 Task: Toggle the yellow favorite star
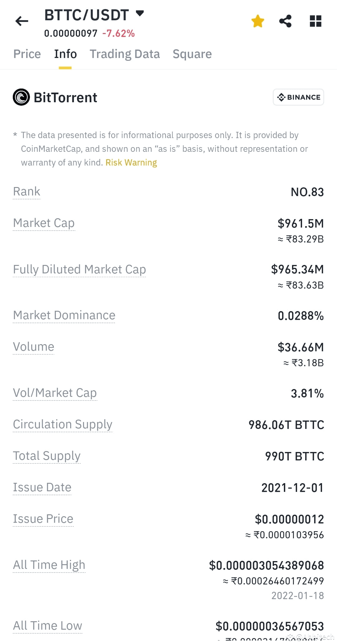pyautogui.click(x=258, y=21)
